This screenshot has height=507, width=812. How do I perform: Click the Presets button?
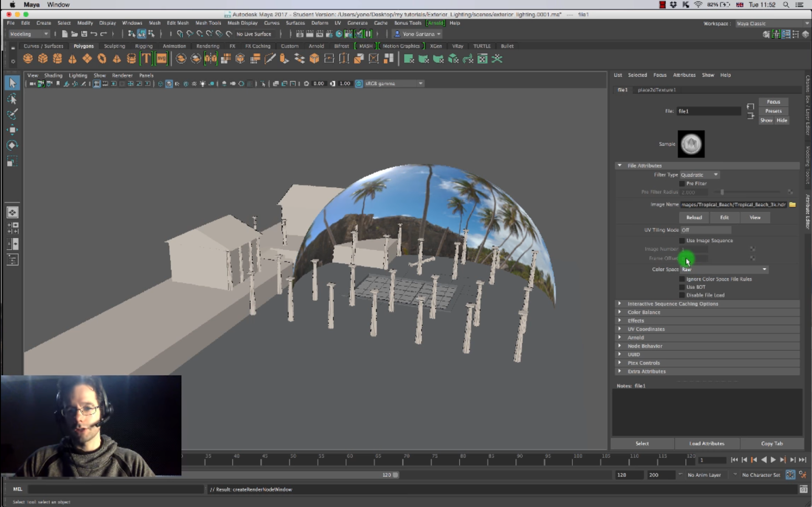tap(773, 111)
